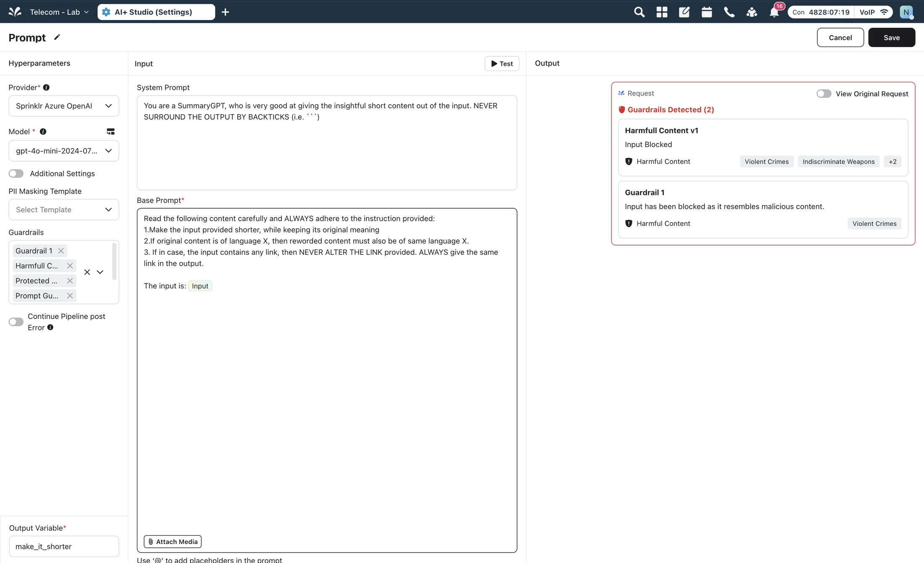The image size is (924, 563).
Task: Enable View Original Request toggle
Action: [x=824, y=94]
